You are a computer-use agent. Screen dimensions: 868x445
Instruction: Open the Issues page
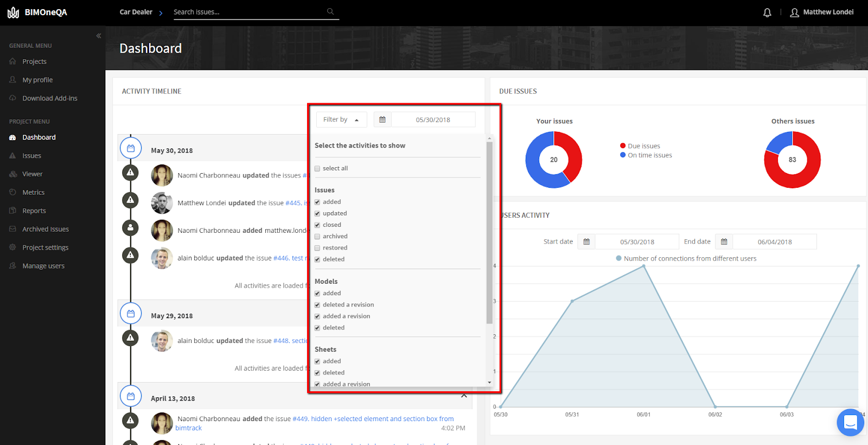tap(31, 156)
